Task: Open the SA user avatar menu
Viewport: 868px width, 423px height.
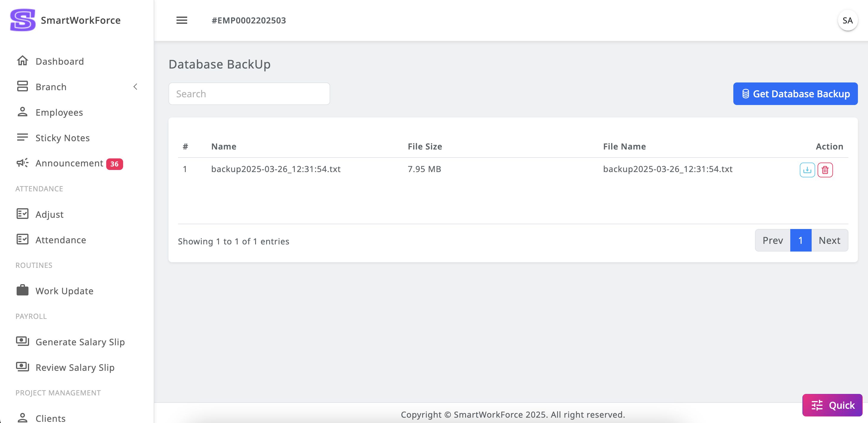Action: coord(848,20)
